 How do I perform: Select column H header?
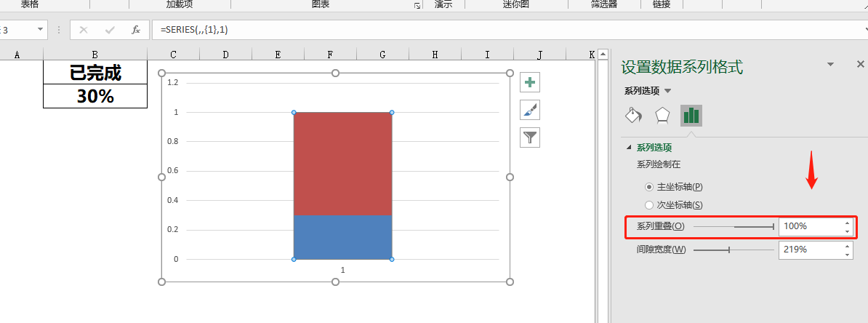[435, 55]
